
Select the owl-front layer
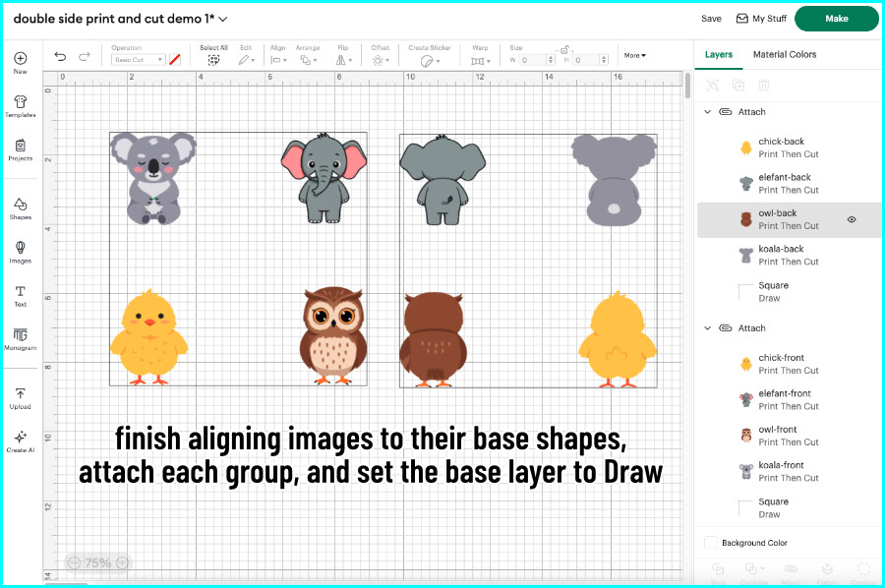pos(789,436)
